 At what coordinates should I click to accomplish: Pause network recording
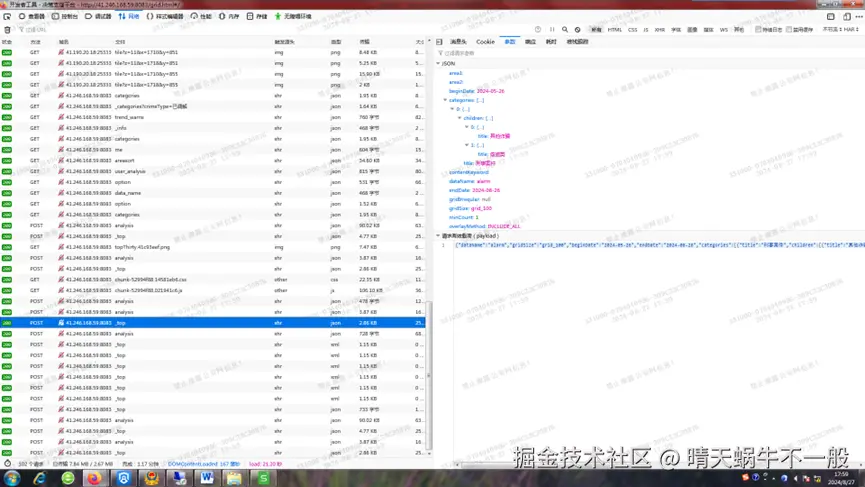(x=552, y=30)
